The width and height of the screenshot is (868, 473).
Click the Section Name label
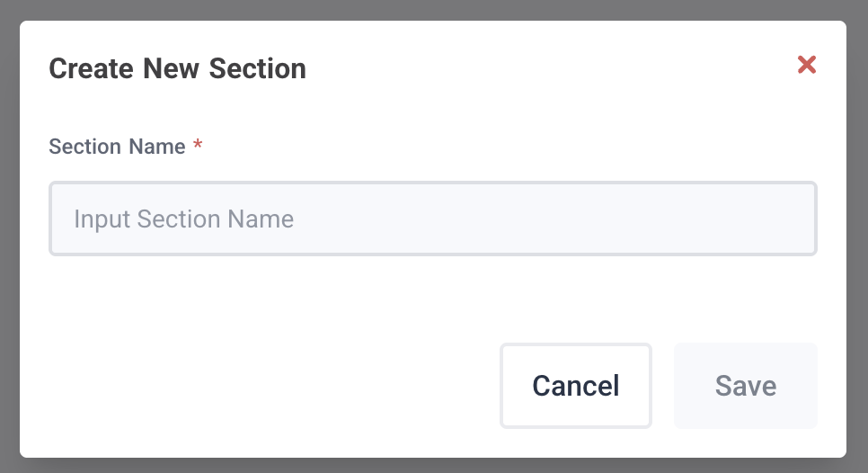[x=117, y=147]
